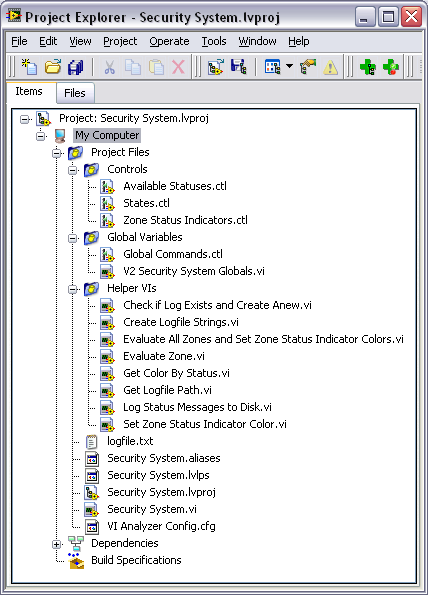428x595 pixels.
Task: Open the View menu
Action: coord(80,41)
